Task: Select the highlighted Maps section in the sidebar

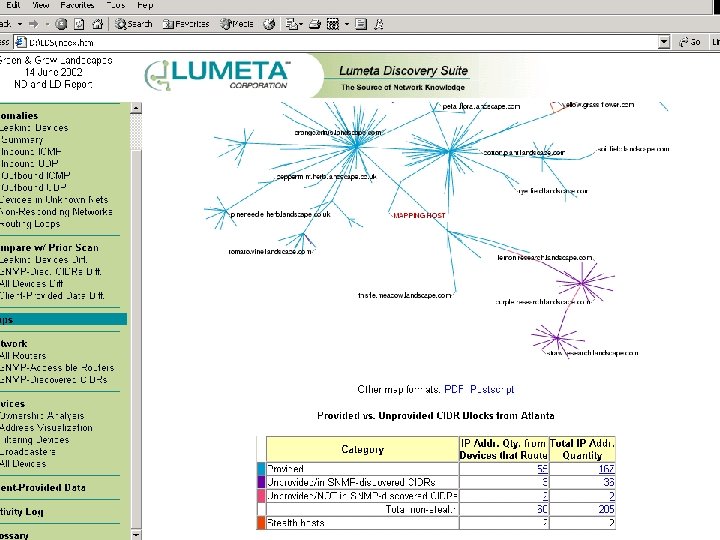Action: tap(63, 320)
